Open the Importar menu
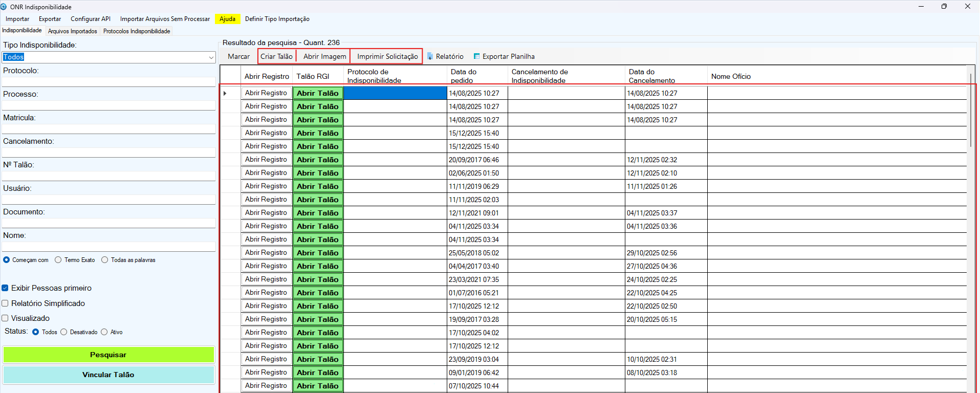Viewport: 980px width, 393px height. point(17,19)
